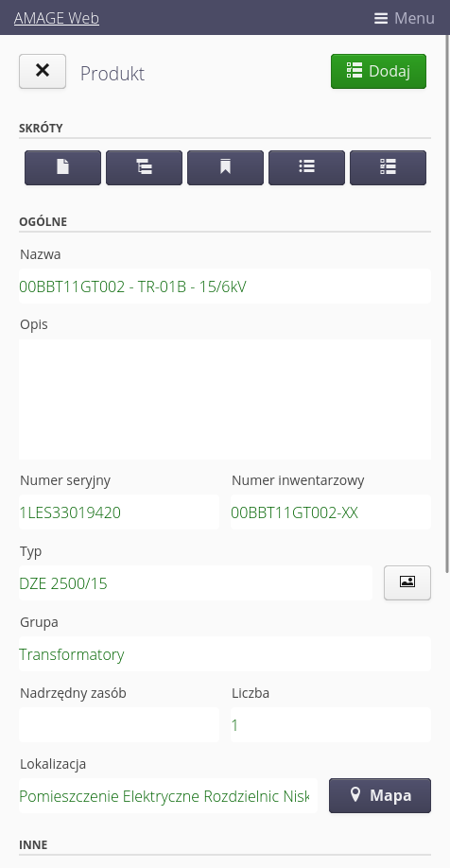Open the type image picture button

[407, 582]
